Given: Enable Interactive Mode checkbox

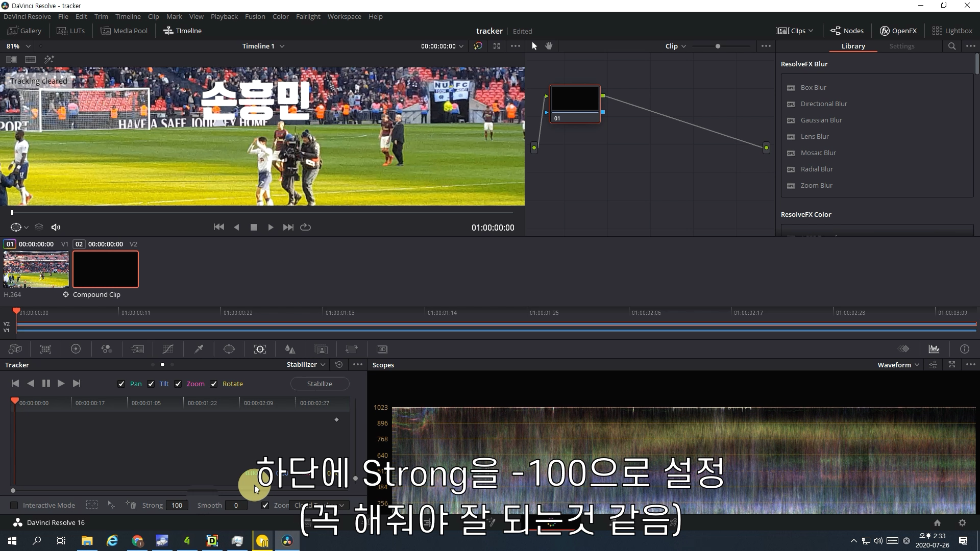Looking at the screenshot, I should point(14,505).
